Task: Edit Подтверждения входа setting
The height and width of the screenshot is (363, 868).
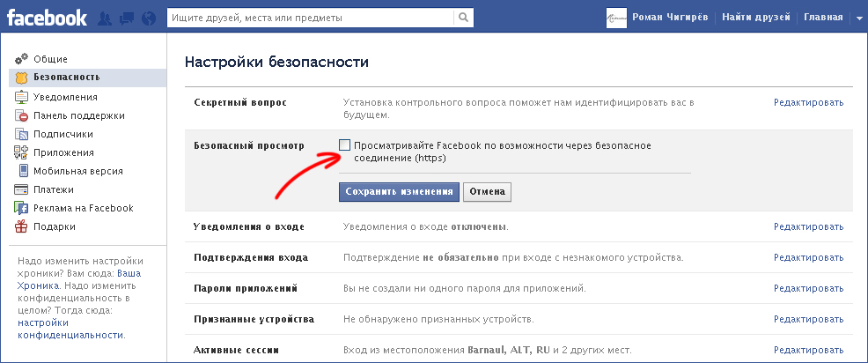Action: [808, 257]
